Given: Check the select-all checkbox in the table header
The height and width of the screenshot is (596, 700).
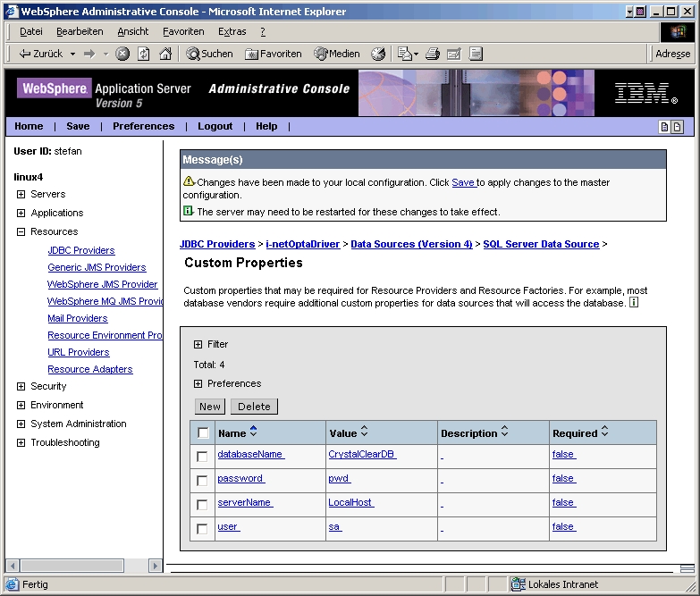Looking at the screenshot, I should tap(203, 432).
